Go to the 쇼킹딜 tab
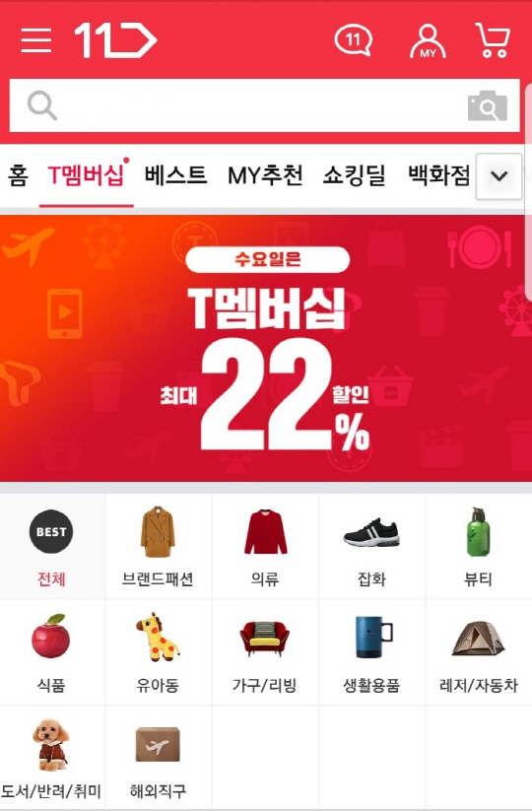Screen dimensions: 532x811 pos(354,175)
